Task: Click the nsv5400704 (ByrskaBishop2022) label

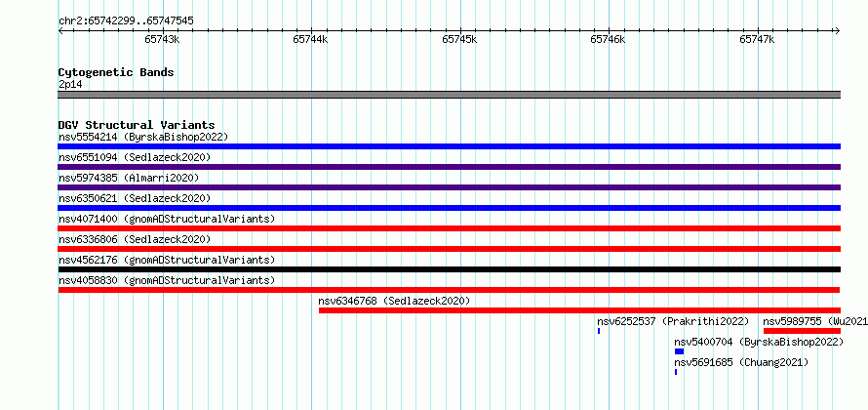Action: click(x=759, y=342)
